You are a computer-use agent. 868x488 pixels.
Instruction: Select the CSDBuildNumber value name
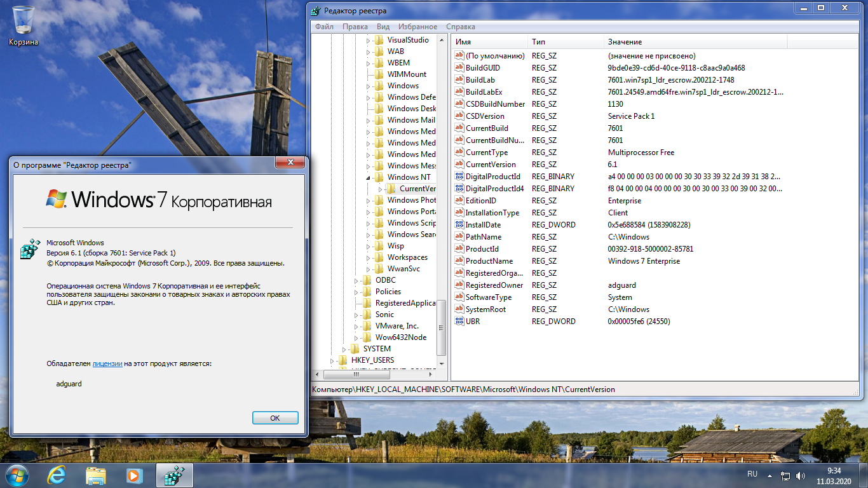pos(495,104)
